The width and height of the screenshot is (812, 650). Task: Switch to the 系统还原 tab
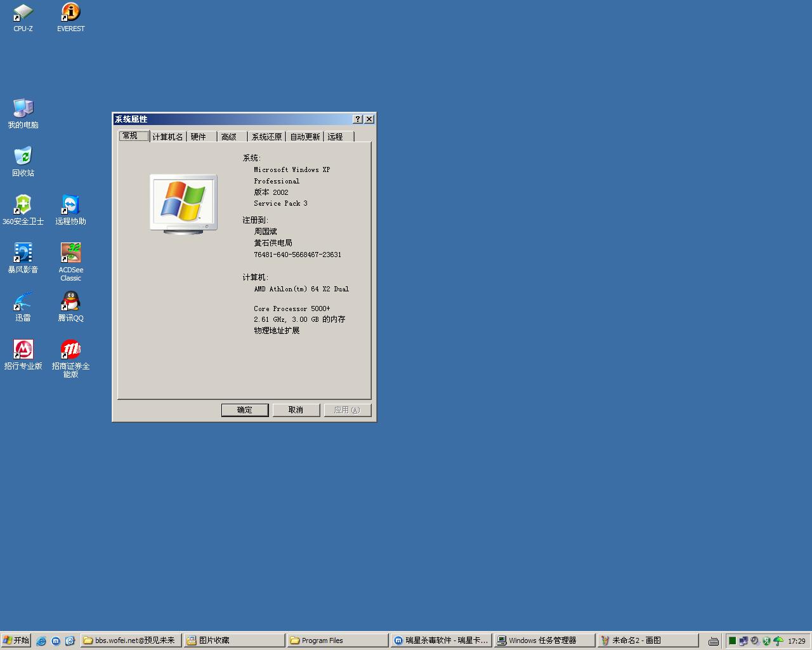tap(267, 136)
